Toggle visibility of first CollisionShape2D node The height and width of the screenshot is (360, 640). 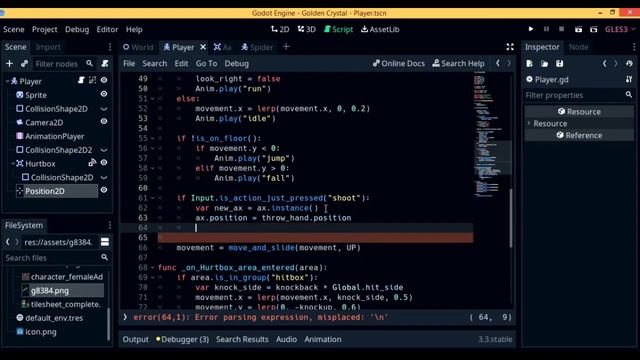tap(104, 109)
